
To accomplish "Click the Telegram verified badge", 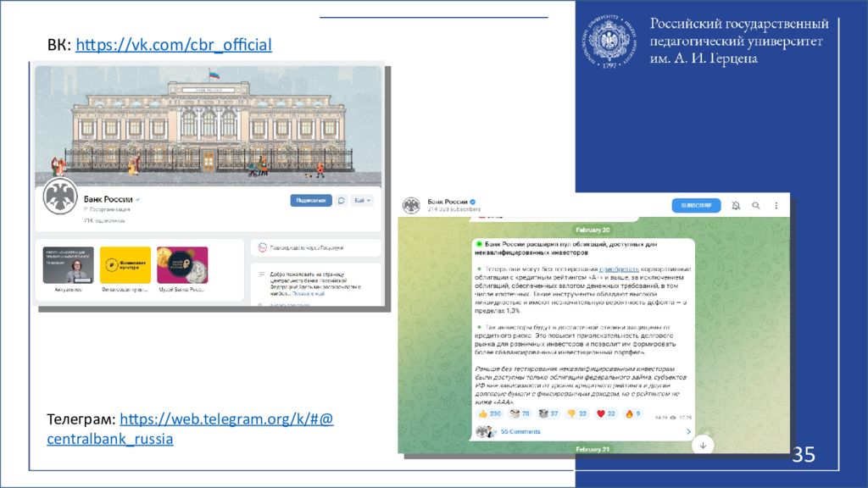I will point(473,202).
